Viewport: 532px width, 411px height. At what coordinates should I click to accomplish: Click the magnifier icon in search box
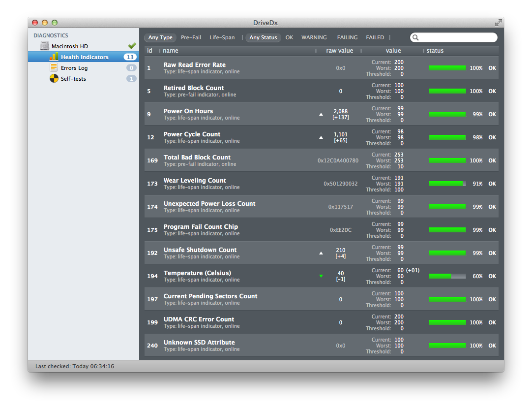click(415, 37)
